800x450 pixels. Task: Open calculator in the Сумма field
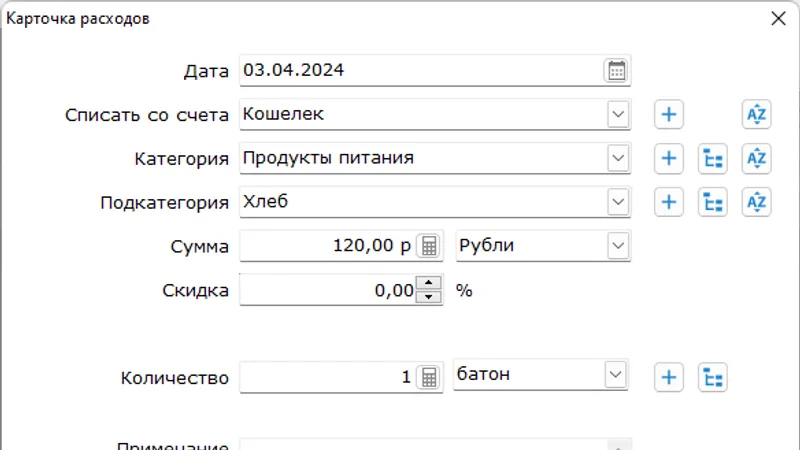[x=429, y=246]
